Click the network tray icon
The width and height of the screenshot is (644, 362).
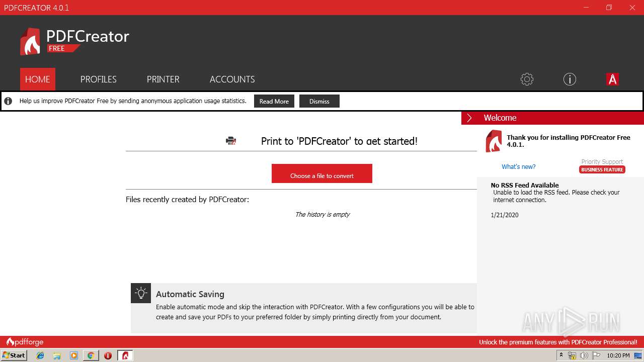pos(572,355)
